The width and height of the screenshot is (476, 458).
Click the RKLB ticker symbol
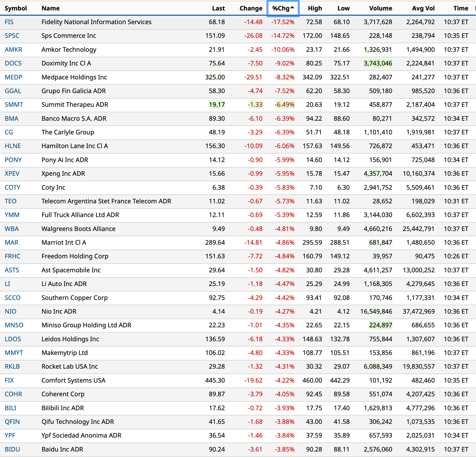click(12, 367)
